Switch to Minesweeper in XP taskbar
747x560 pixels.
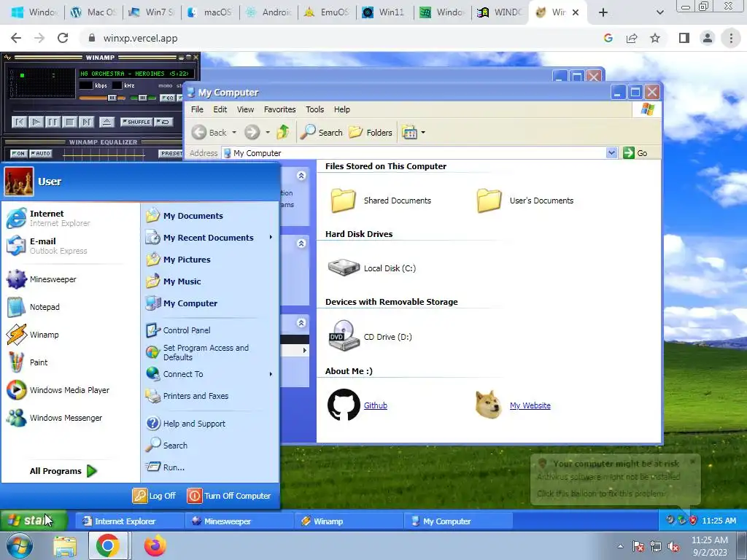click(x=239, y=521)
